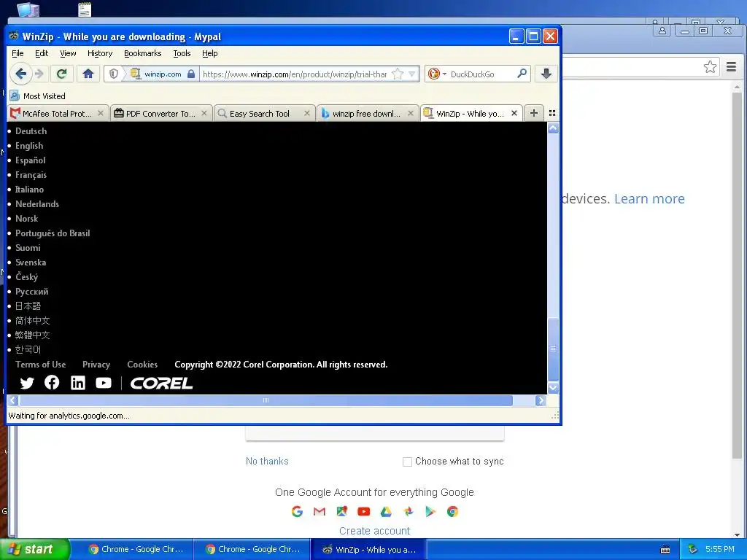Viewport: 747px width, 560px height.
Task: Close the PDF Converter tab
Action: pyautogui.click(x=204, y=113)
